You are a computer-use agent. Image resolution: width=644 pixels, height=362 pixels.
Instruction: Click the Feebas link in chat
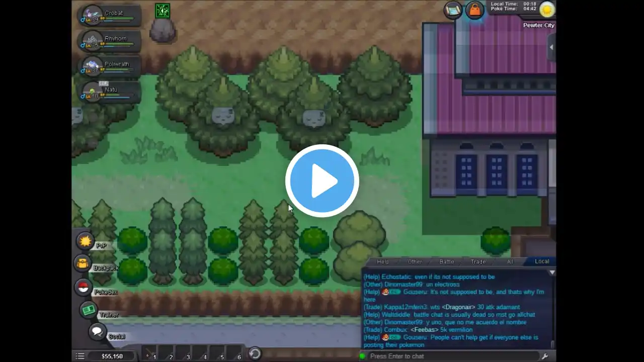[425, 330]
